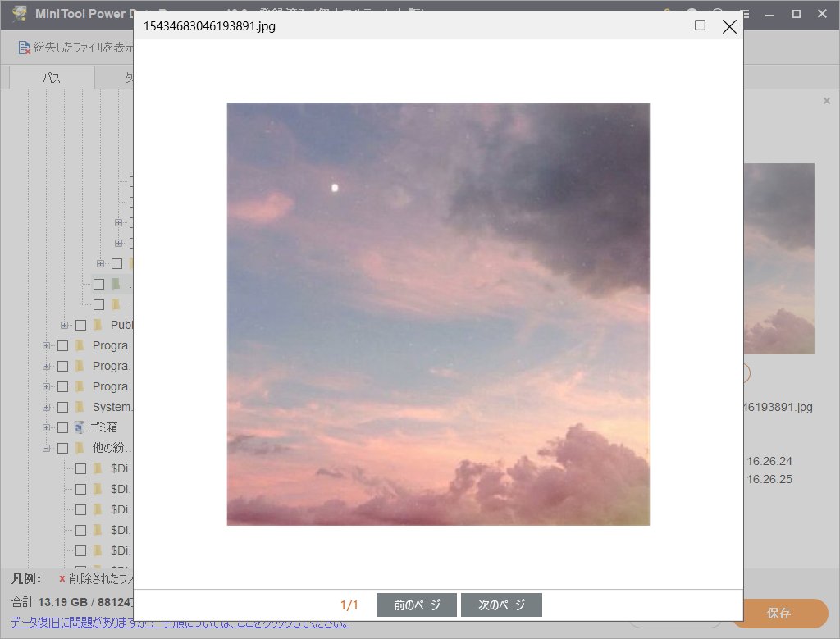Check the ゴミ箱 checkbox
The width and height of the screenshot is (840, 639).
62,427
